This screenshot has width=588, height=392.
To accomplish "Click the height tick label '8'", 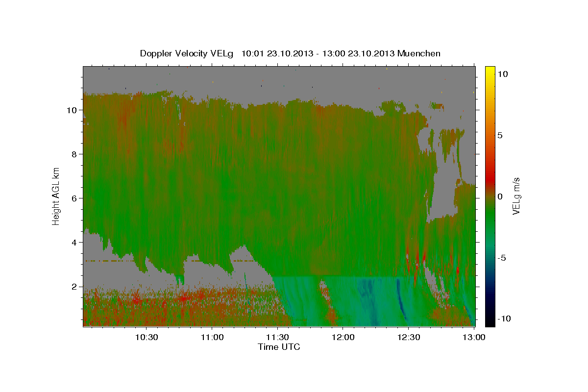I will click(74, 154).
